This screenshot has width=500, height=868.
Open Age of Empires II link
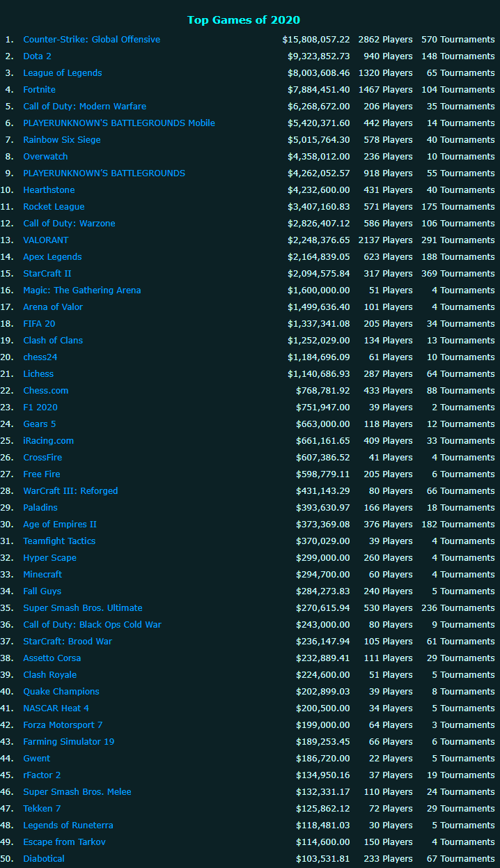tap(60, 525)
